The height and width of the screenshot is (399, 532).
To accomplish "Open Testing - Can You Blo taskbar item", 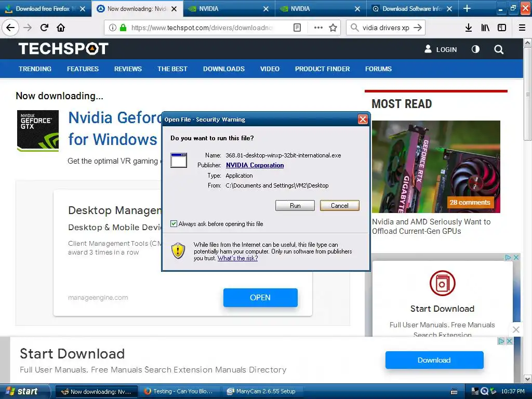I will [x=179, y=392].
